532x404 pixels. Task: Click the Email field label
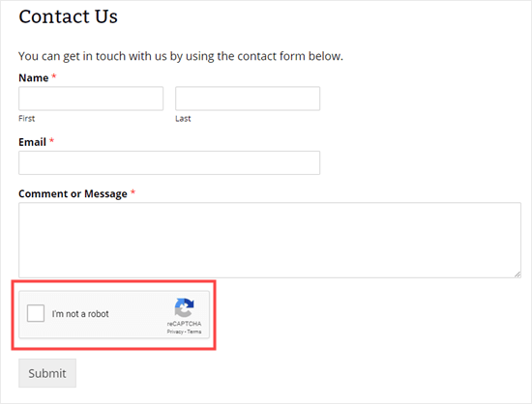tap(32, 142)
